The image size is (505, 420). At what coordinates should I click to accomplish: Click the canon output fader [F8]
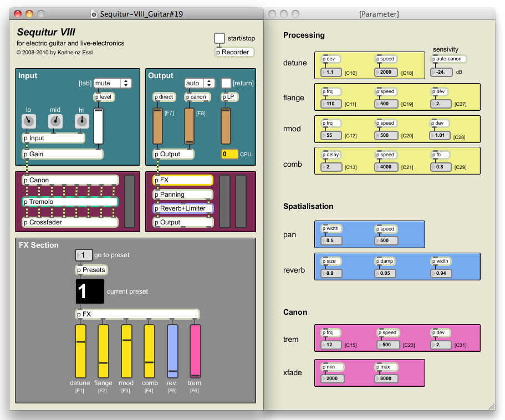coord(190,126)
